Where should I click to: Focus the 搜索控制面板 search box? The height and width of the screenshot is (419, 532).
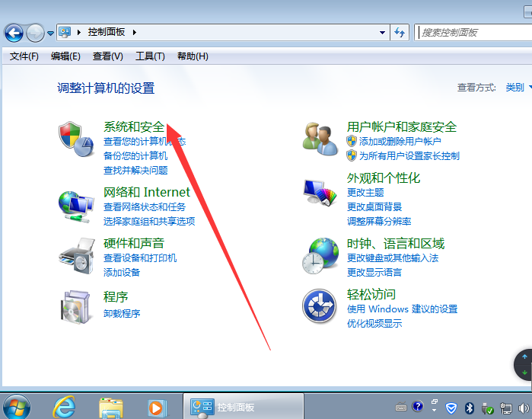473,33
